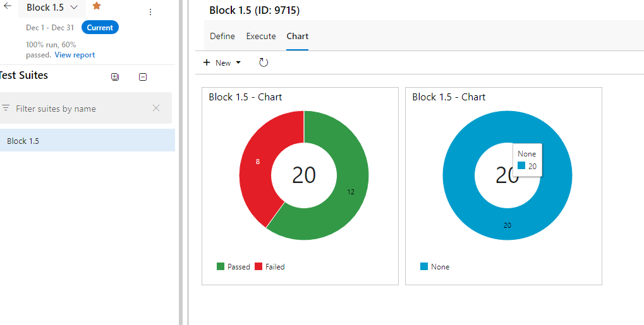
Task: Open the three-dot more options menu
Action: (150, 13)
